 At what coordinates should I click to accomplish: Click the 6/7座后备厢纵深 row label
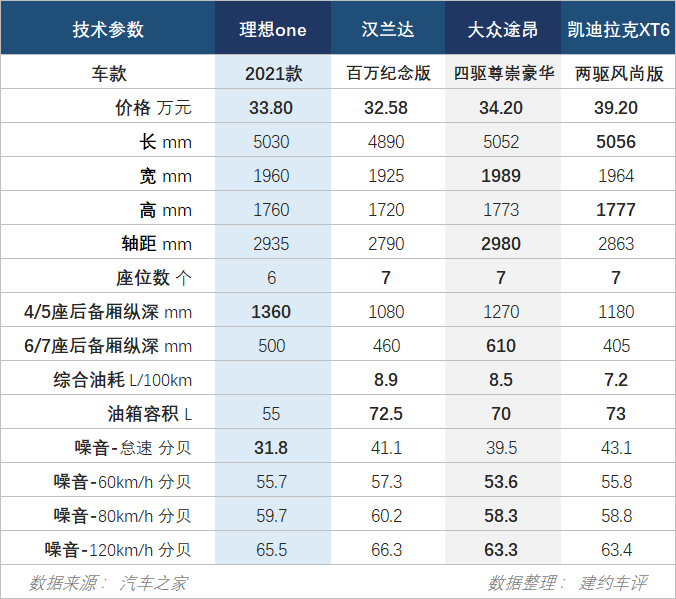click(108, 346)
